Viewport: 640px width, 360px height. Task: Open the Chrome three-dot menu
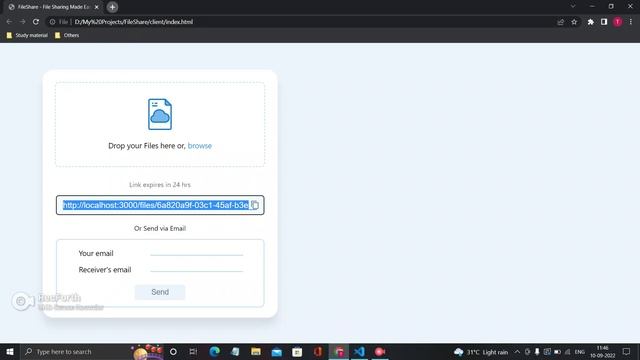click(x=631, y=22)
